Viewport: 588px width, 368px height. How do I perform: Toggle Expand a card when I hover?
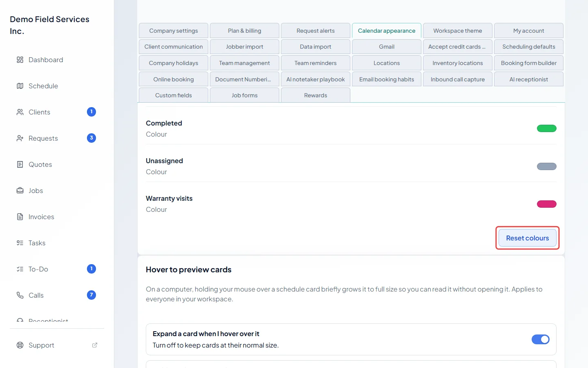(541, 339)
